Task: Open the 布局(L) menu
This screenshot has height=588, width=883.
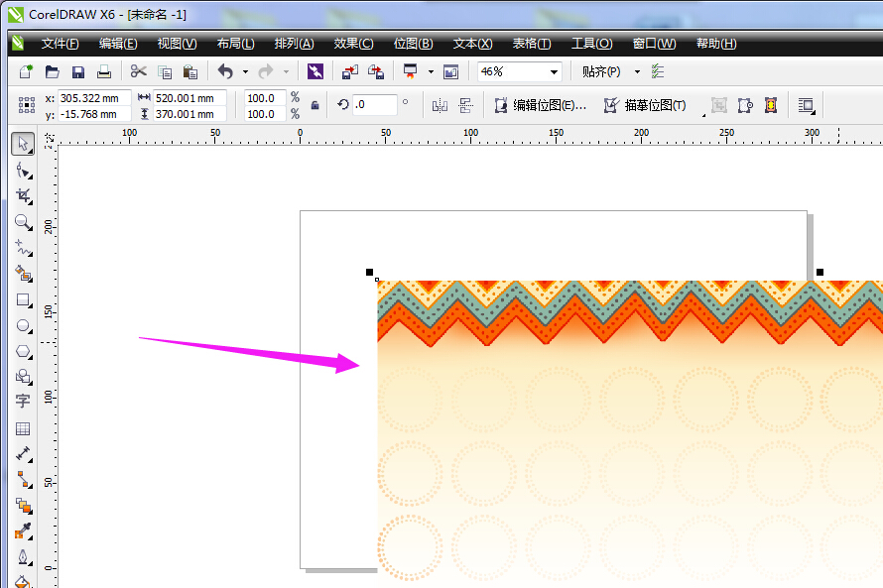Action: pyautogui.click(x=236, y=44)
